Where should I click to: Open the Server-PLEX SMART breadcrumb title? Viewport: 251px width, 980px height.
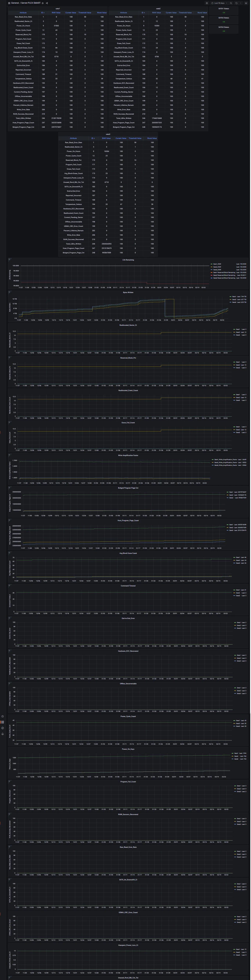(31, 3)
